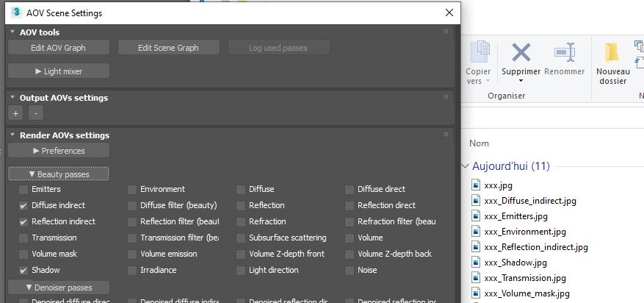This screenshot has width=644, height=303.
Task: Click the Copier vers icon
Action: click(x=479, y=51)
